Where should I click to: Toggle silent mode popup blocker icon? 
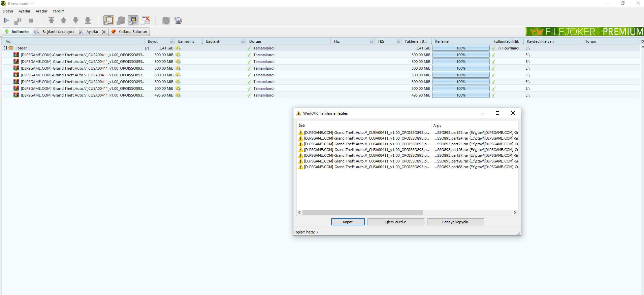pos(145,21)
